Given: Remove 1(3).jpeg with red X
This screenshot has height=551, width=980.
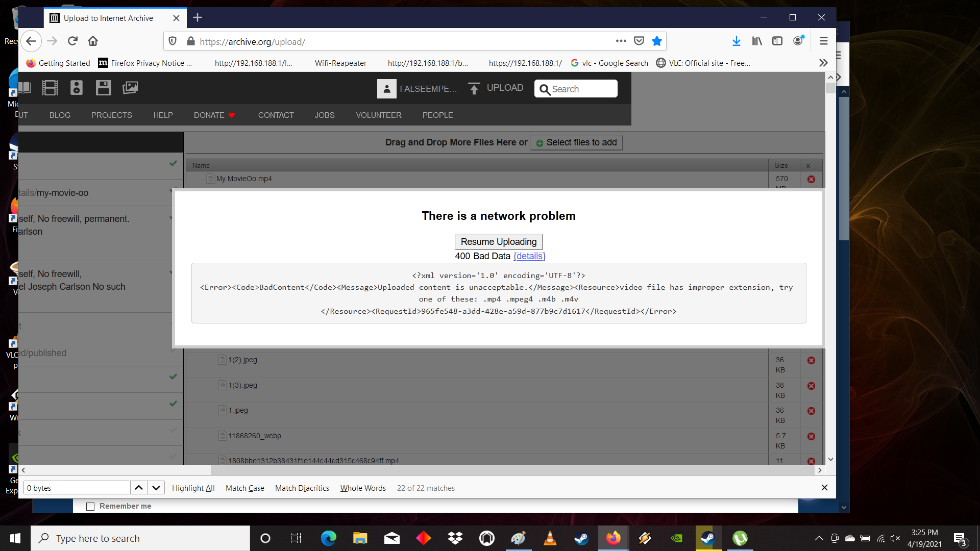Looking at the screenshot, I should coord(811,386).
